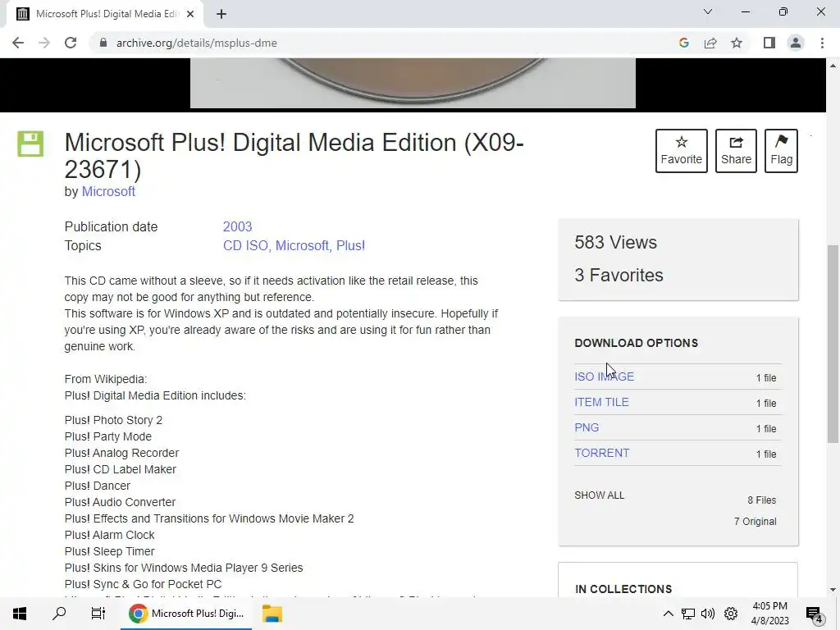Click the scrollbar up arrow
840x630 pixels.
(833, 66)
